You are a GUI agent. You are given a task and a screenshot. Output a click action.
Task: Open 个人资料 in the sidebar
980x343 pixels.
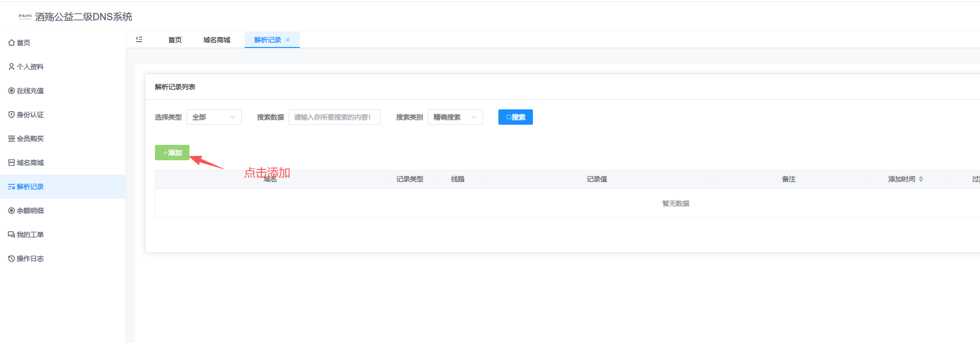[x=63, y=67]
